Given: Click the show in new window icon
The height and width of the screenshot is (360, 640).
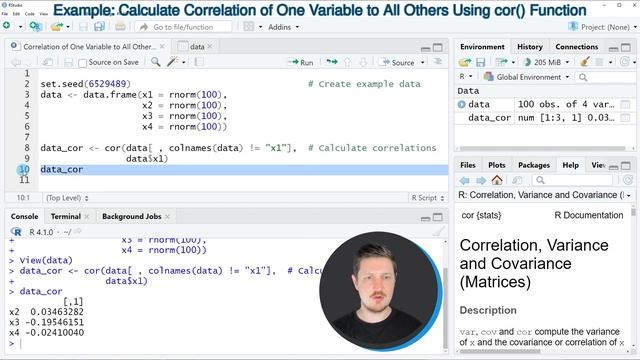Looking at the screenshot, I should pyautogui.click(x=47, y=62).
